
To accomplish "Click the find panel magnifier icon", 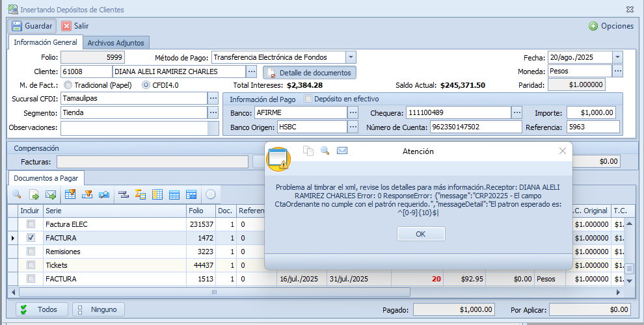I will pos(104,194).
